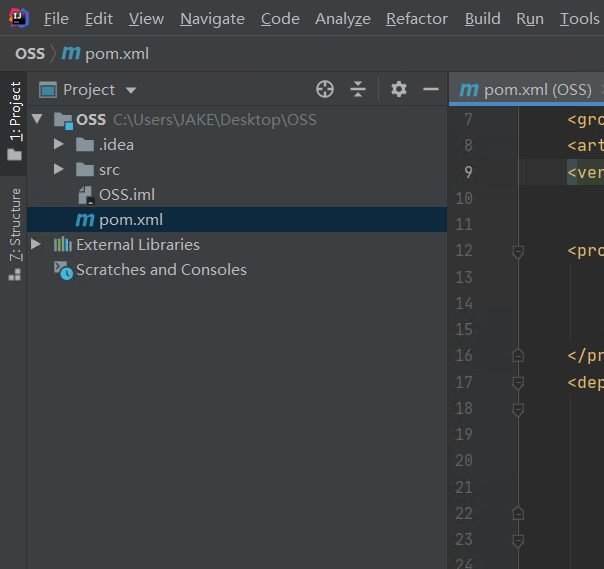Select the OSS.iml file
This screenshot has width=604, height=569.
coord(126,195)
